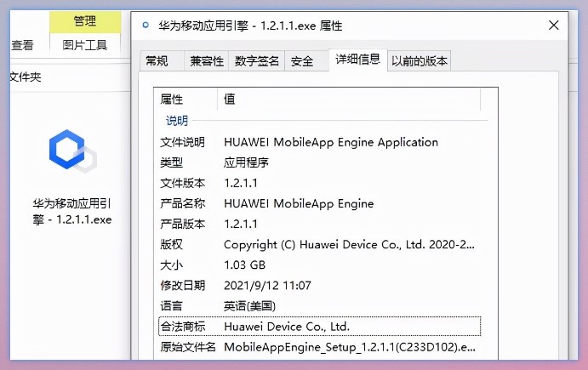Select the 合法商标 property row
The width and height of the screenshot is (588, 370).
320,326
